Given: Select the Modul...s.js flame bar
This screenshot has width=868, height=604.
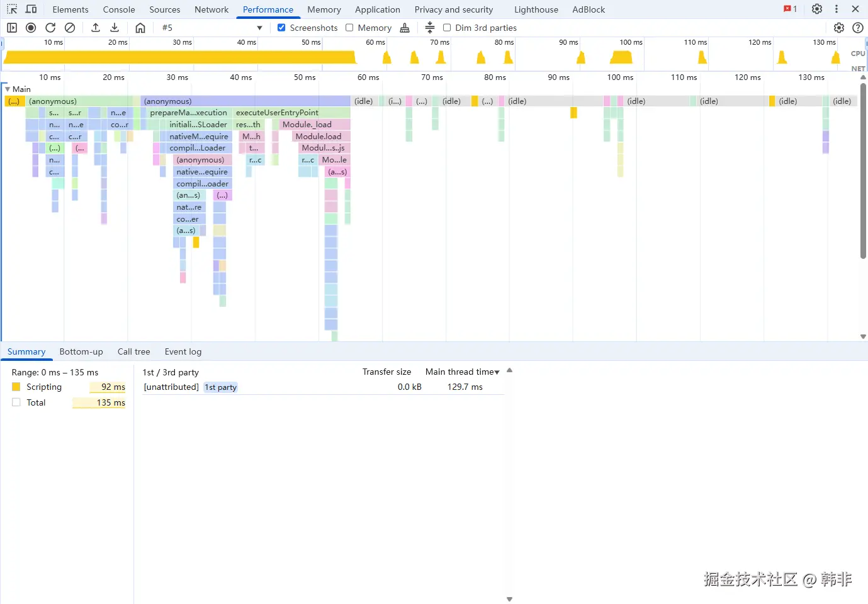Looking at the screenshot, I should pyautogui.click(x=324, y=148).
